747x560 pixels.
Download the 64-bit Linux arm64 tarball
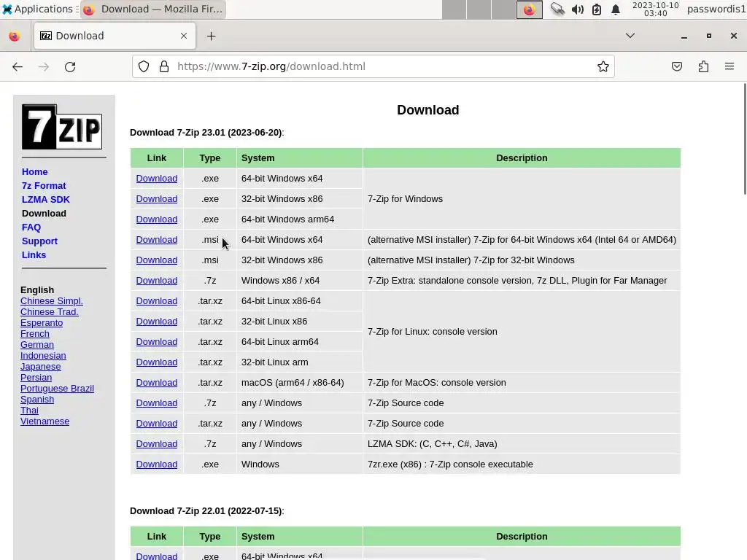(x=157, y=343)
